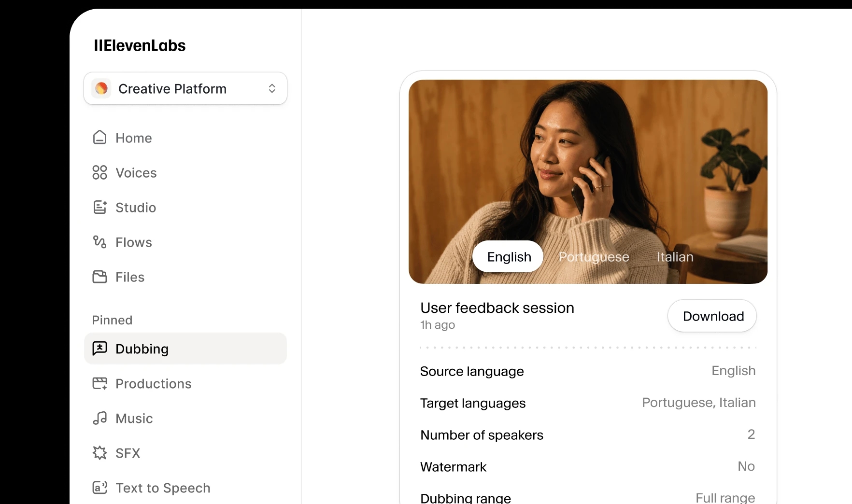852x504 pixels.
Task: Open the pinned Text to Speech item
Action: pyautogui.click(x=185, y=488)
